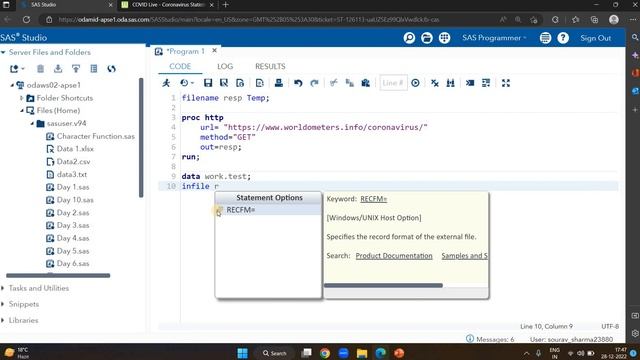
Task: Redo the last edit
Action: point(314,83)
